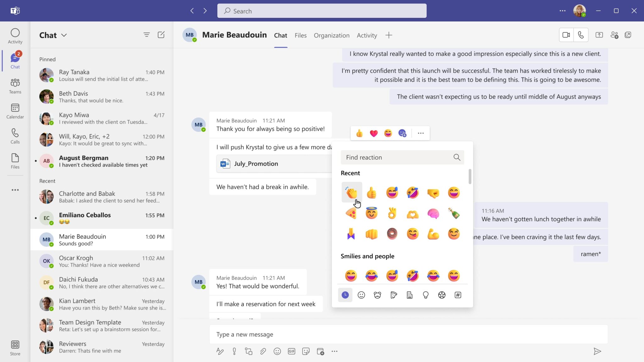The height and width of the screenshot is (362, 644).
Task: Toggle the thumbs up reaction on Marie's message
Action: pos(359,133)
